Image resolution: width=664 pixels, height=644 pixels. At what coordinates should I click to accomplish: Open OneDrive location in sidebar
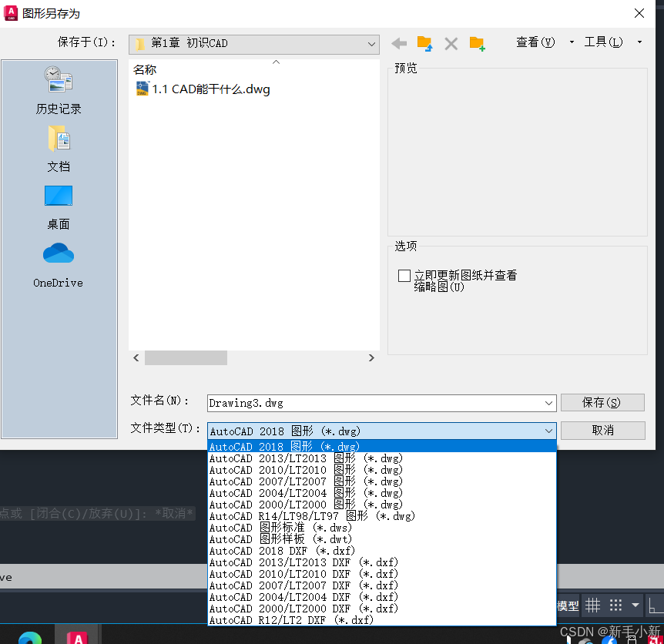(59, 266)
